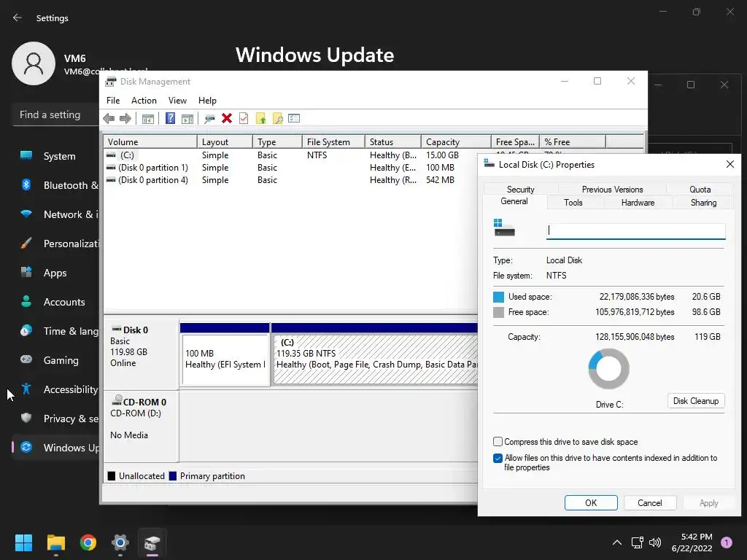Open Google Chrome from taskbar
The width and height of the screenshot is (747, 560).
88,542
